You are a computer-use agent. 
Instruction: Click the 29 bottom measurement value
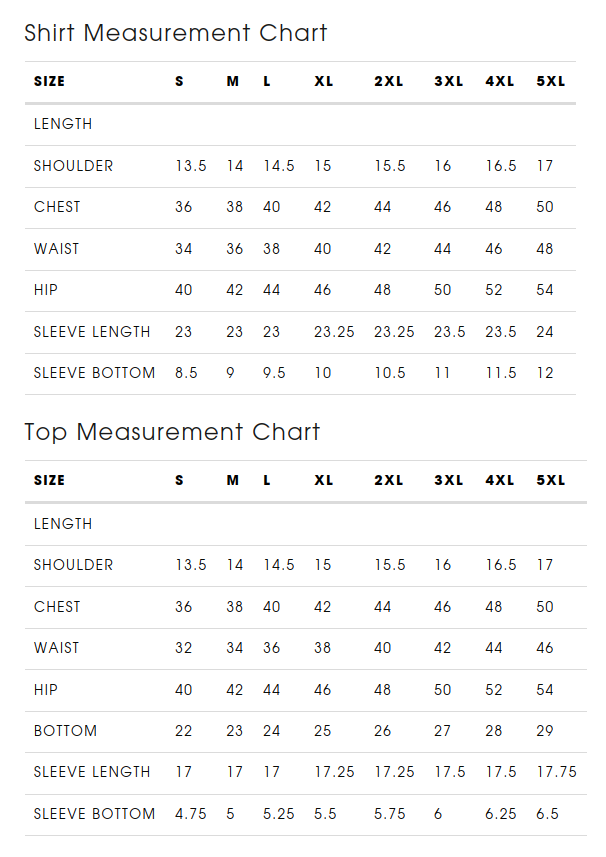(545, 731)
